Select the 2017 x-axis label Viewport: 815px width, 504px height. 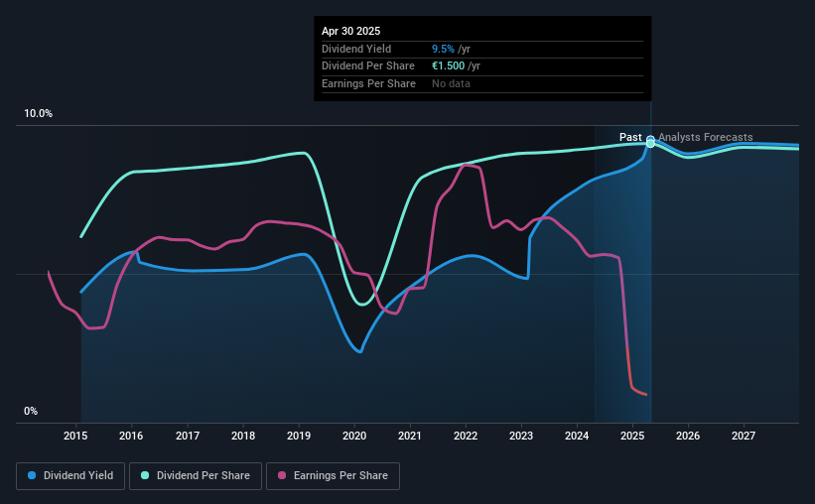tap(187, 436)
